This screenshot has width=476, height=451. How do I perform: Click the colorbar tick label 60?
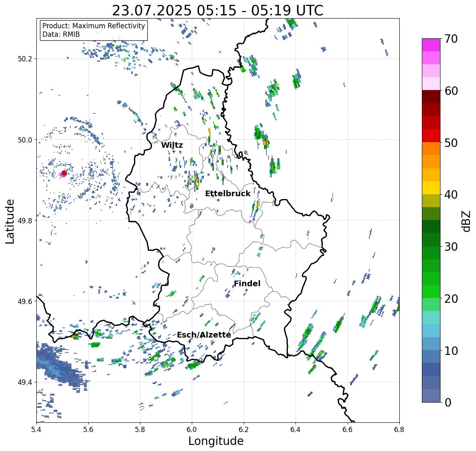click(451, 91)
